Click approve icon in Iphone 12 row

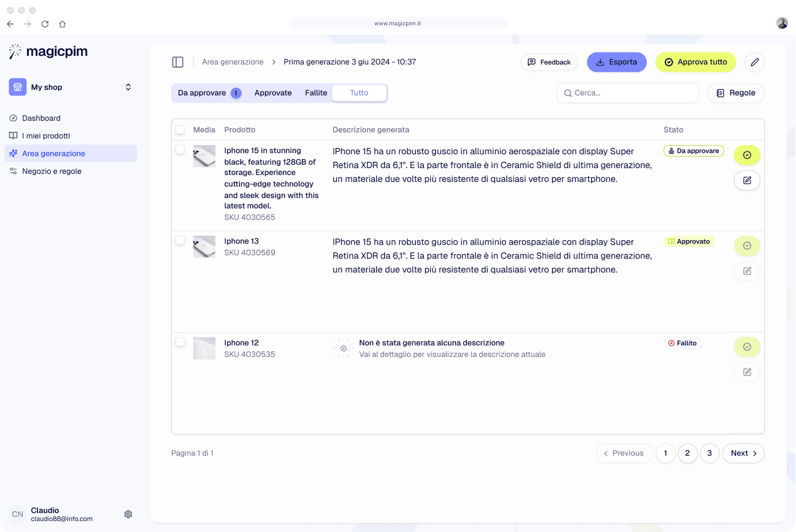tap(747, 347)
